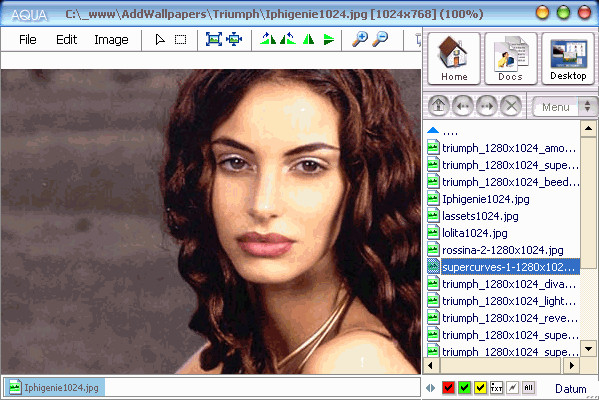Image resolution: width=599 pixels, height=400 pixels.
Task: Select triumph_1280x1024_reve... file
Action: click(510, 318)
